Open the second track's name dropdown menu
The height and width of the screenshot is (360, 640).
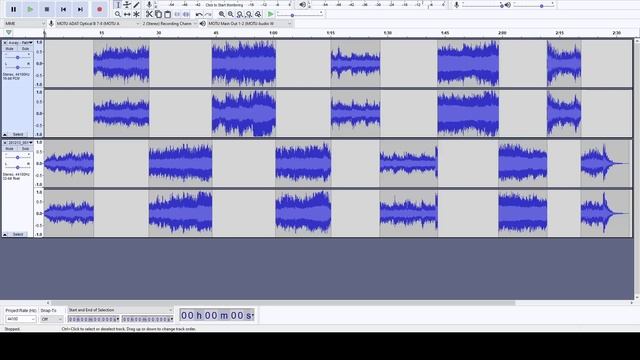pyautogui.click(x=20, y=143)
